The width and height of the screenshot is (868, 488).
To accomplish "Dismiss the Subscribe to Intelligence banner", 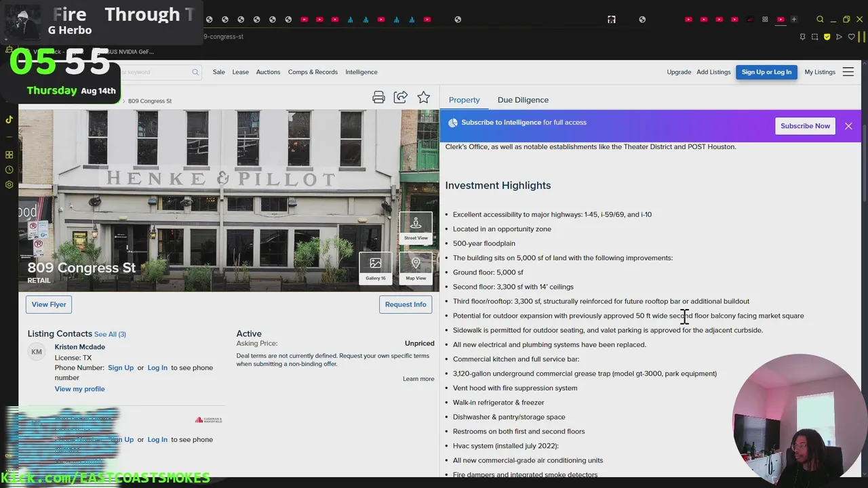I will click(x=848, y=126).
